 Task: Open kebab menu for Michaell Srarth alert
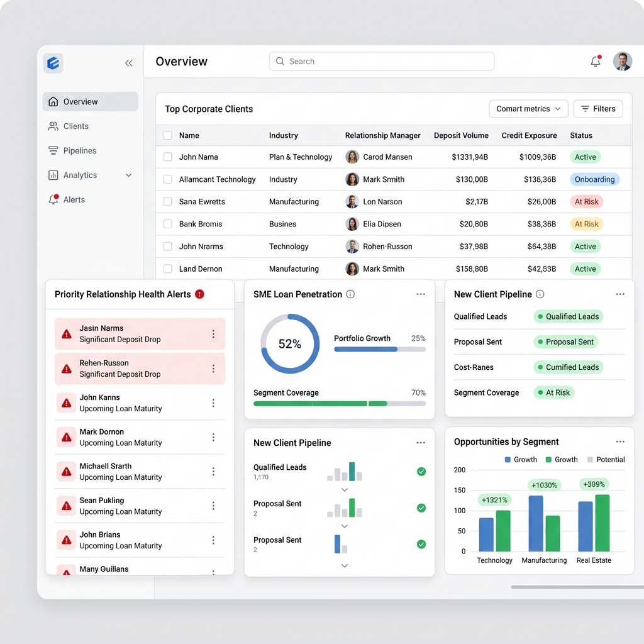pos(213,472)
